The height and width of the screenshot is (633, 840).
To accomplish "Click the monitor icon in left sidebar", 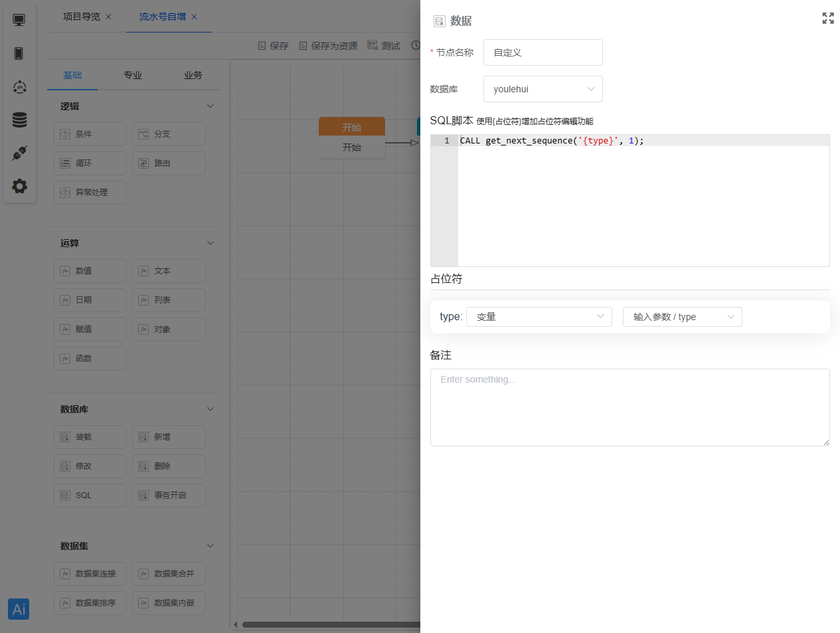I will tap(19, 20).
